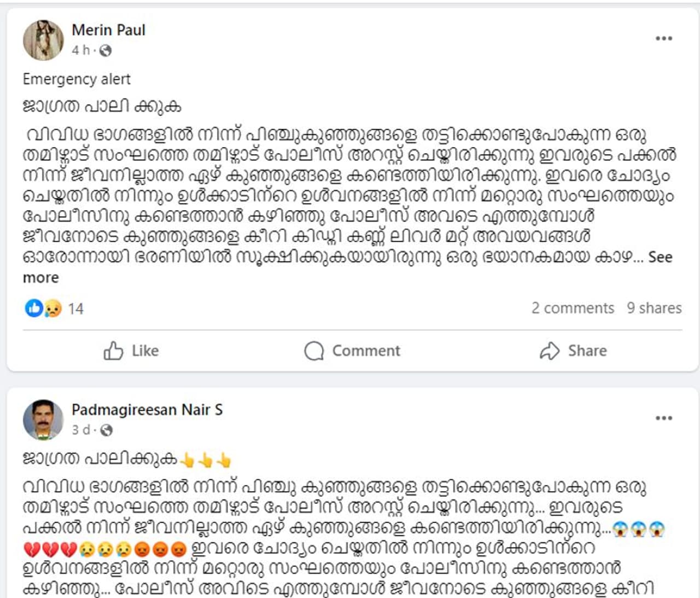
Task: View the 9 shares list
Action: click(x=654, y=308)
